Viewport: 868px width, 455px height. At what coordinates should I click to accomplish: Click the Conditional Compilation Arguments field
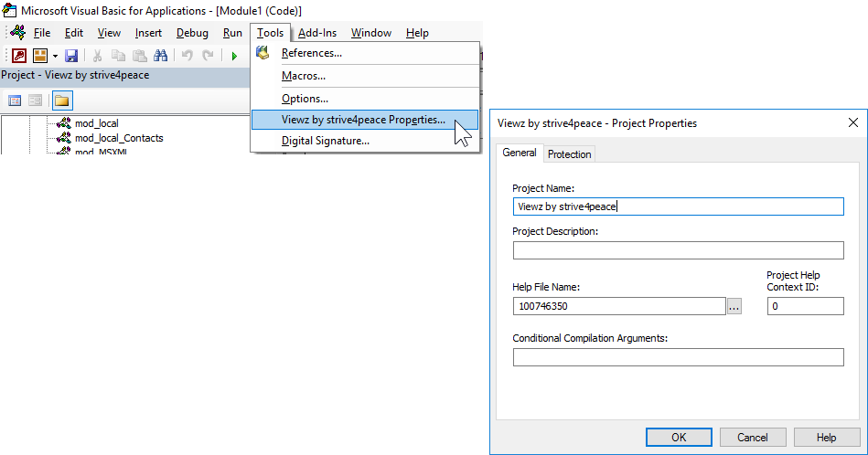pos(678,357)
